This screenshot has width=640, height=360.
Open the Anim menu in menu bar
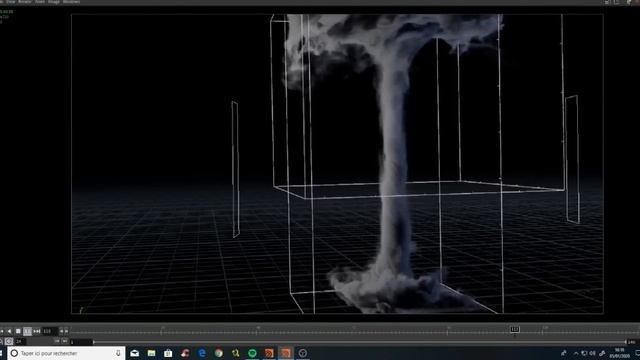tap(40, 2)
